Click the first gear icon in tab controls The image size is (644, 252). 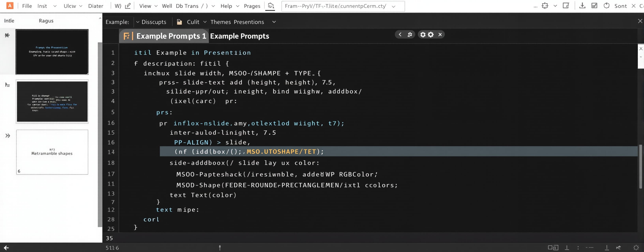click(x=423, y=34)
